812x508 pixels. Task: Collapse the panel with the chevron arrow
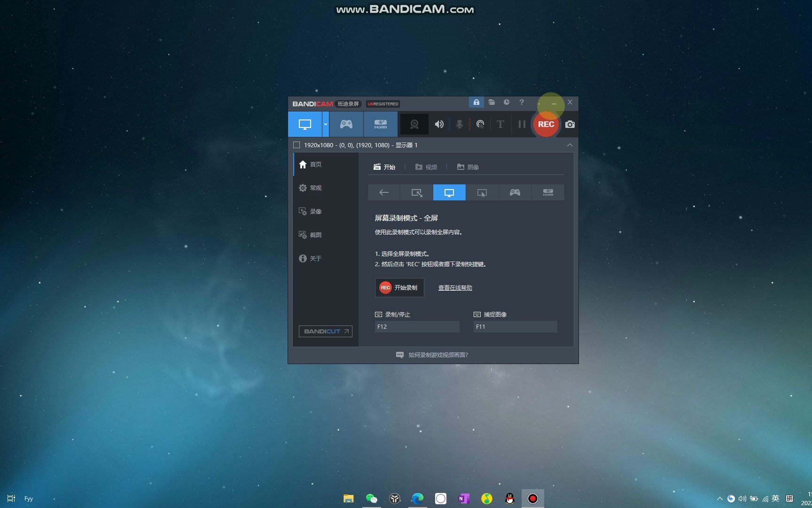point(570,145)
